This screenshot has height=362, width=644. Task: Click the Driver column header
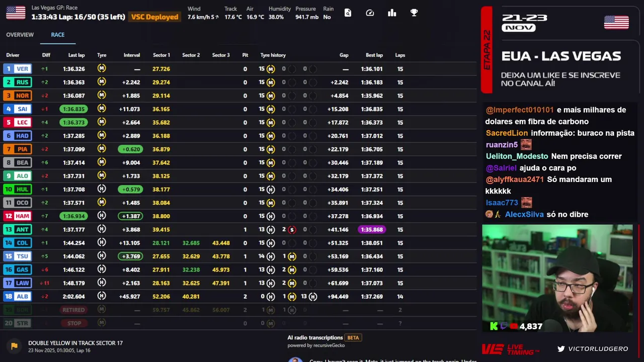pyautogui.click(x=13, y=55)
